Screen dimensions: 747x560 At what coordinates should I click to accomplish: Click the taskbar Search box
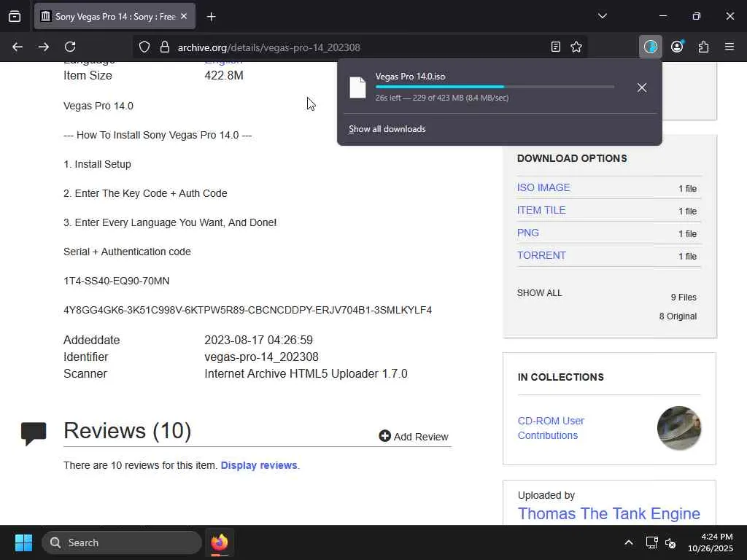tap(122, 542)
